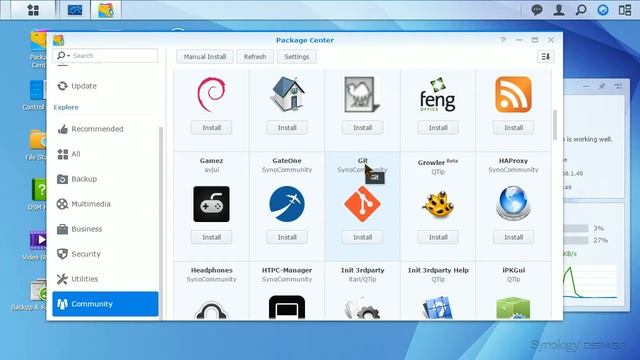The height and width of the screenshot is (360, 640).
Task: Install the Gamez package
Action: [x=211, y=237]
